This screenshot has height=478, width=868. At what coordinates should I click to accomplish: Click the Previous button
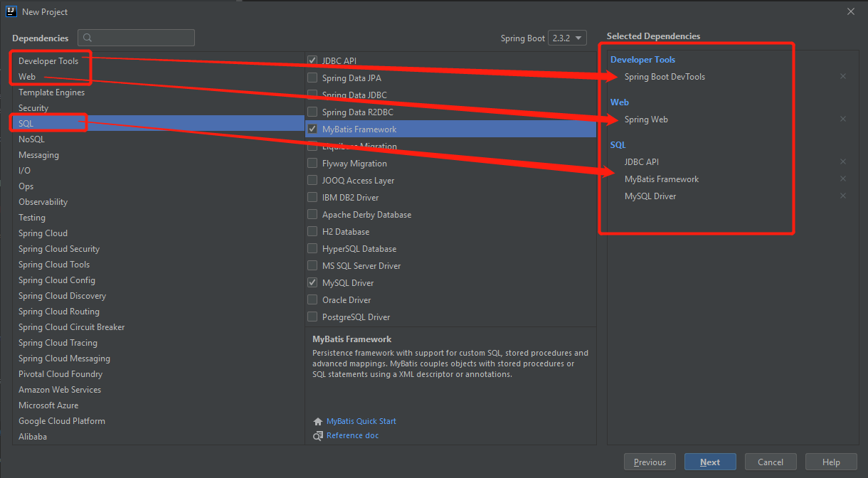pos(650,462)
